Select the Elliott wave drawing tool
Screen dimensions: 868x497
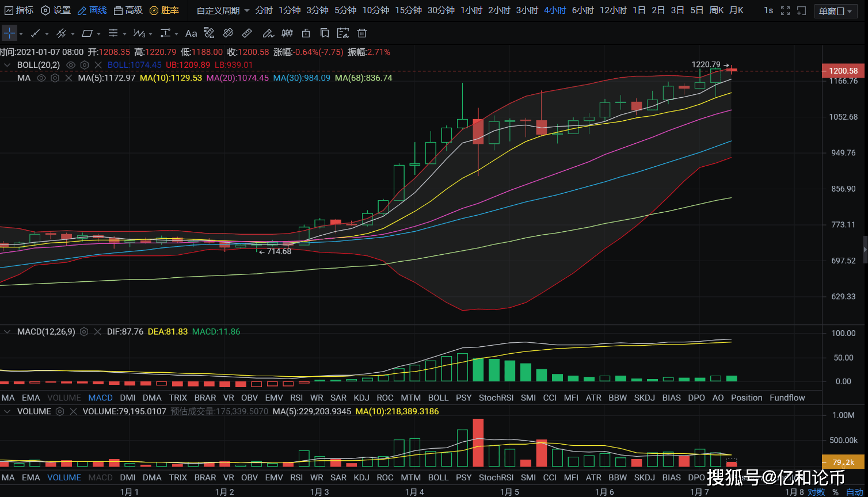point(139,33)
